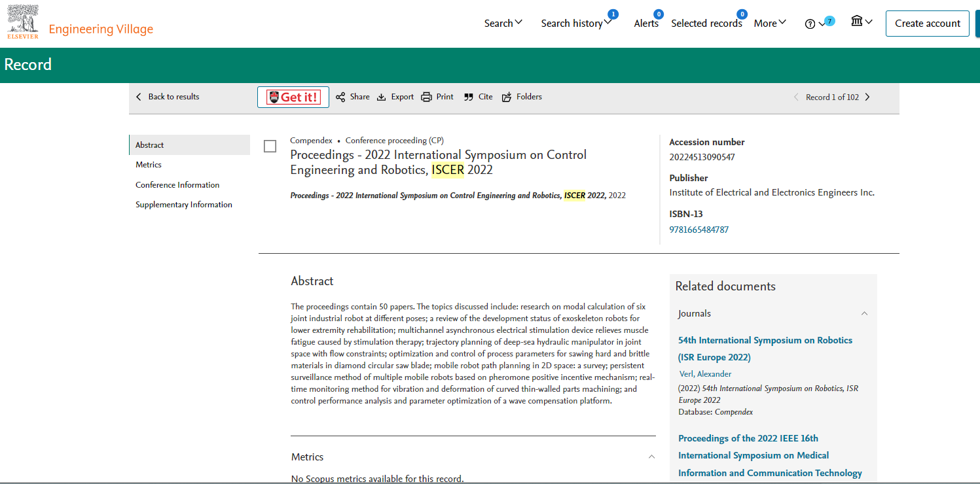
Task: Select the record checkbox beside the title
Action: pos(270,146)
